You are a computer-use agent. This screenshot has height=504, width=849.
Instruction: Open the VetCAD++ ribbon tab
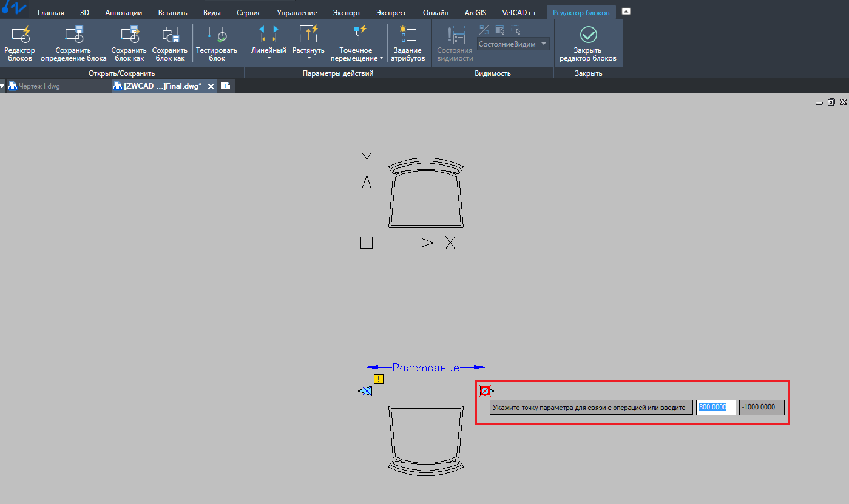click(519, 12)
